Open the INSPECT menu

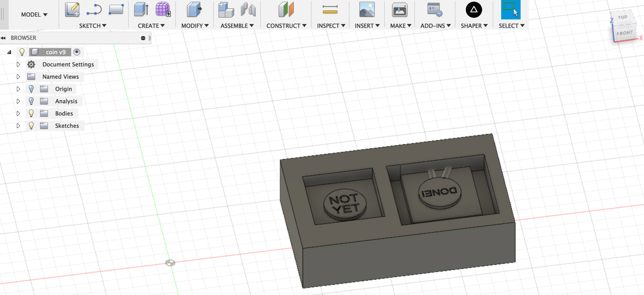(331, 26)
